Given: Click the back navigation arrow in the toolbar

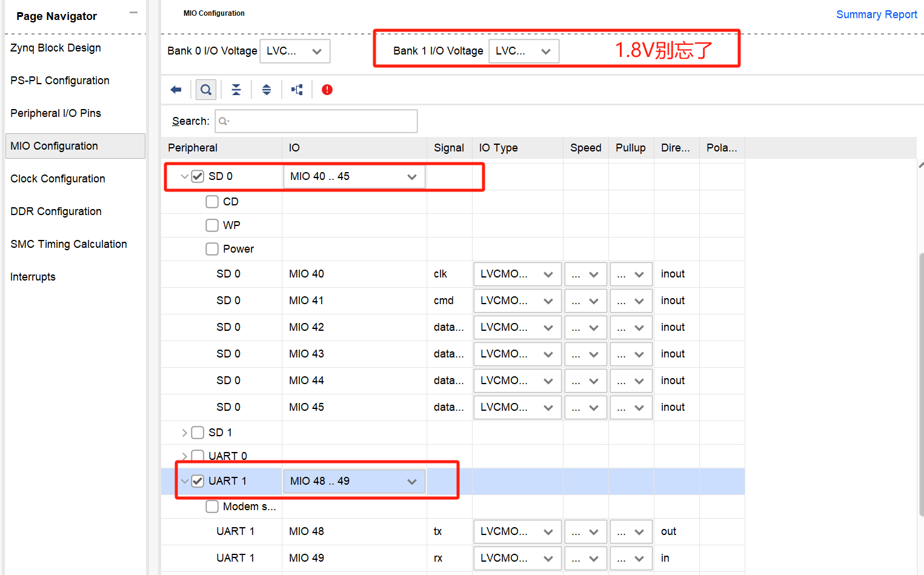Looking at the screenshot, I should 175,89.
